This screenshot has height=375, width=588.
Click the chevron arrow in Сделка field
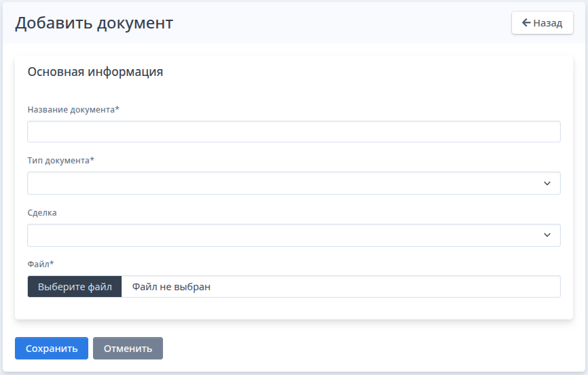click(547, 235)
